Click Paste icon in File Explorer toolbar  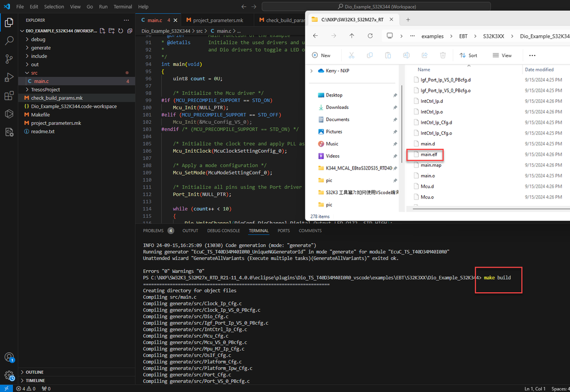pos(388,55)
